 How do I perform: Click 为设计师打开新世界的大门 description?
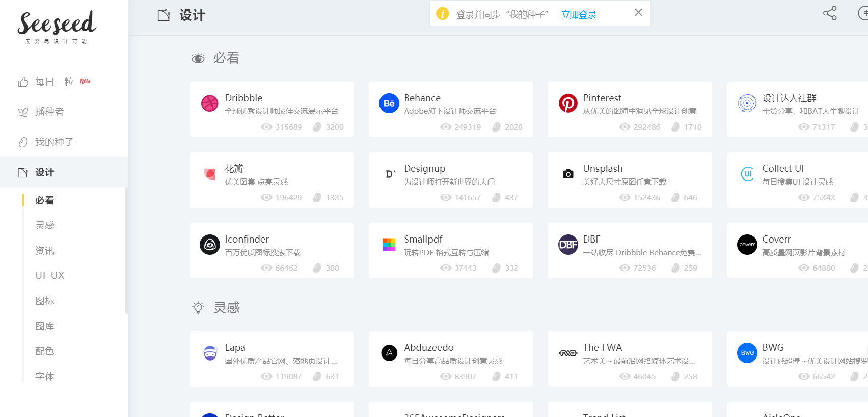click(449, 182)
